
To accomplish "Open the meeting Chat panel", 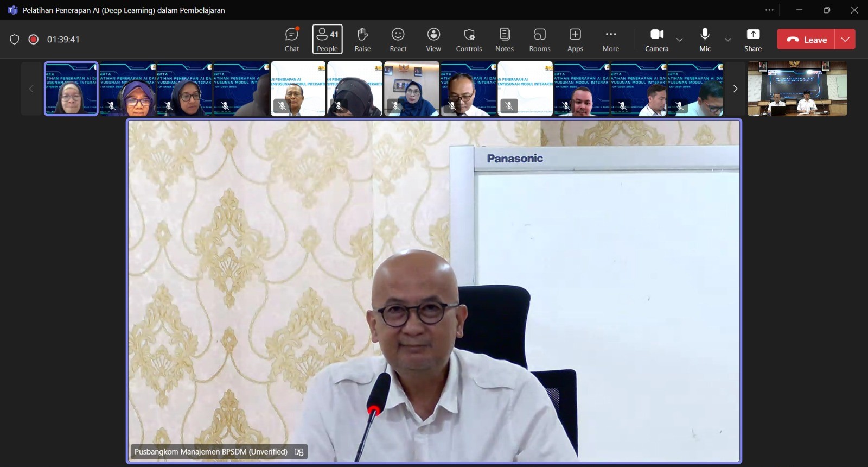I will 292,40.
